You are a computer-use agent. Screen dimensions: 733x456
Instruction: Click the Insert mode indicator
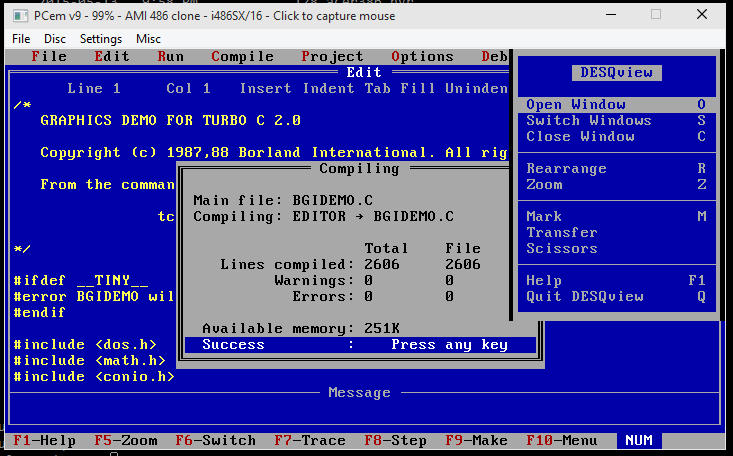coord(265,88)
